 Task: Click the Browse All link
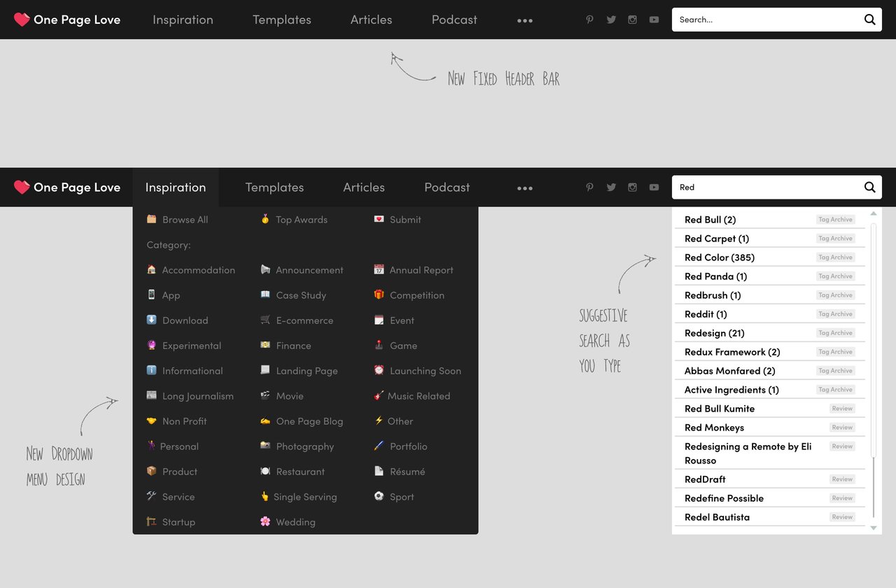click(x=184, y=219)
